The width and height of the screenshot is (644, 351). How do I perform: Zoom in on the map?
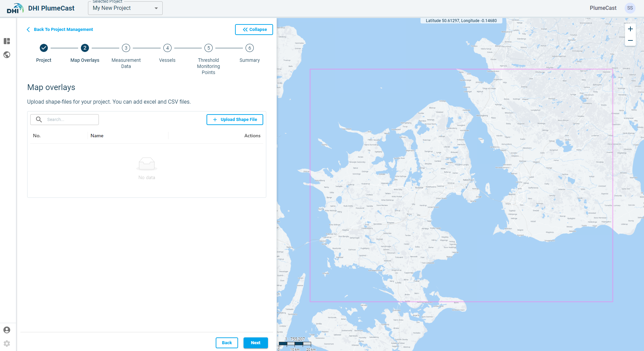(x=630, y=29)
